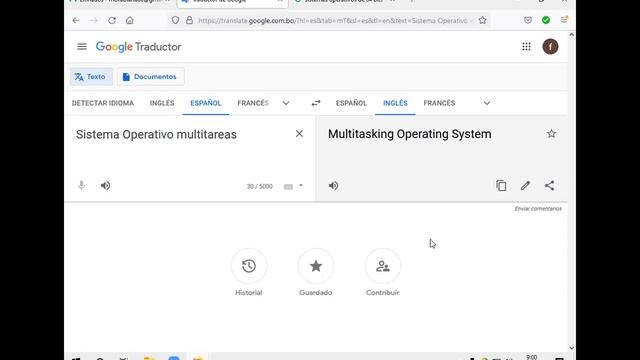
Task: Click the Google Traductor logo
Action: tap(138, 47)
